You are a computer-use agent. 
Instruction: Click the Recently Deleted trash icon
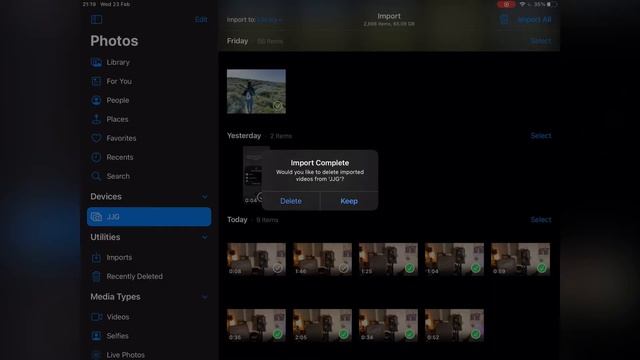96,276
